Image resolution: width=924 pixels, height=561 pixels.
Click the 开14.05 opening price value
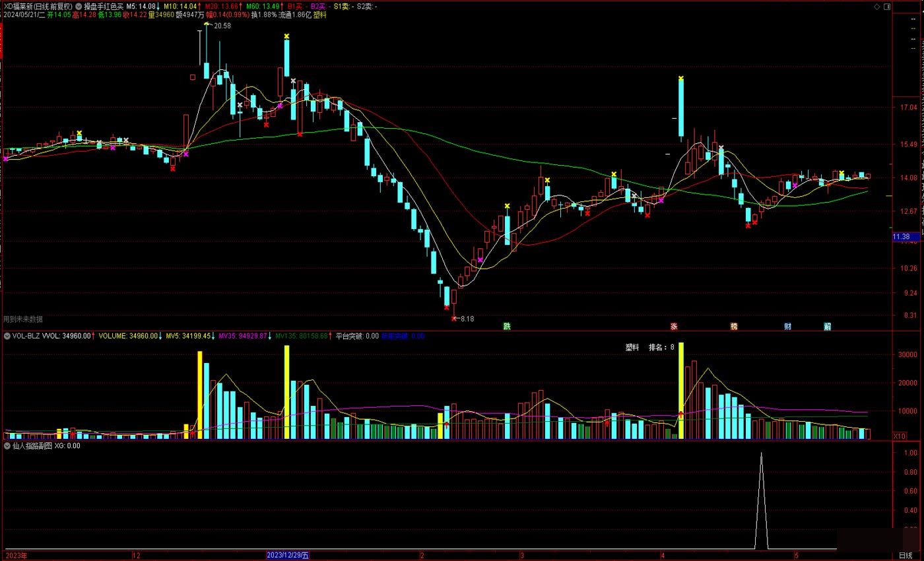pyautogui.click(x=59, y=15)
